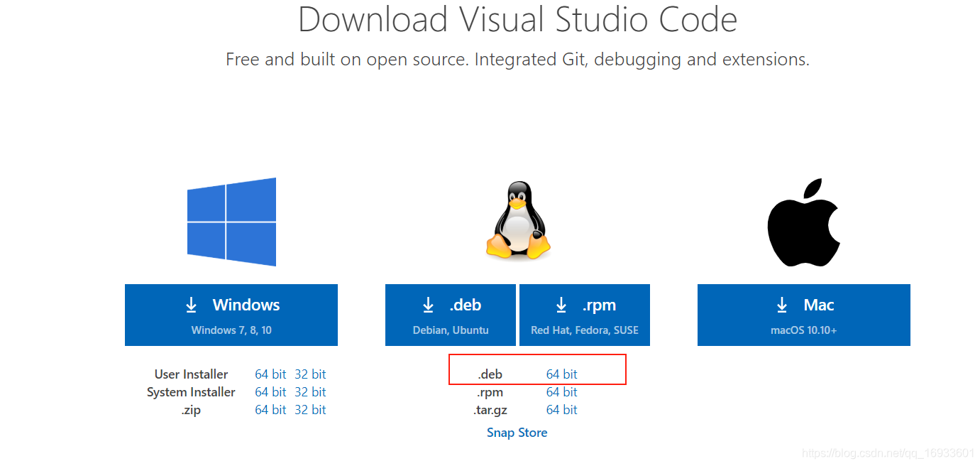980x466 pixels.
Task: Download the 64 bit .rpm package
Action: click(561, 391)
